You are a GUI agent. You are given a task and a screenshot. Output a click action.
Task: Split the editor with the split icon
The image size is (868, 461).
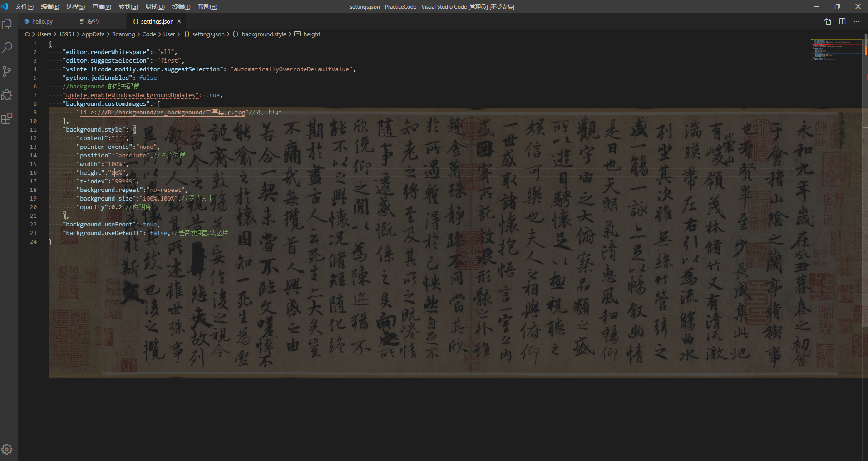point(843,21)
